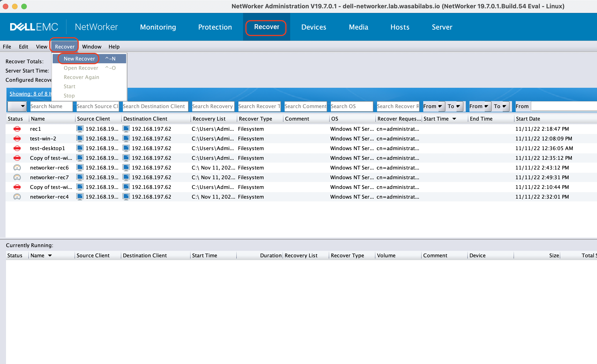
Task: Click the Recover menu in menu bar
Action: (65, 46)
